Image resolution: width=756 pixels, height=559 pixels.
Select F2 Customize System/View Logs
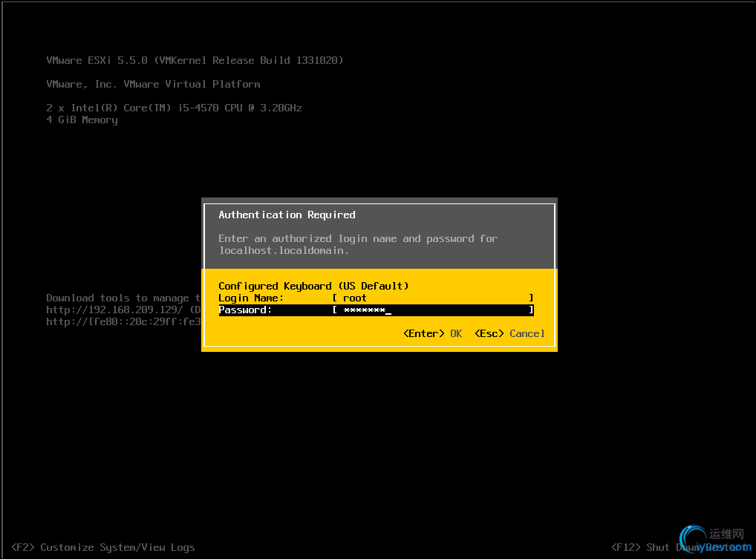click(103, 547)
